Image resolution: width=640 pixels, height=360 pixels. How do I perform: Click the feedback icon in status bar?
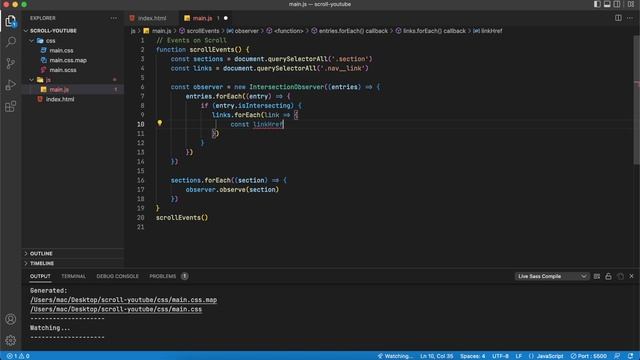pos(617,356)
